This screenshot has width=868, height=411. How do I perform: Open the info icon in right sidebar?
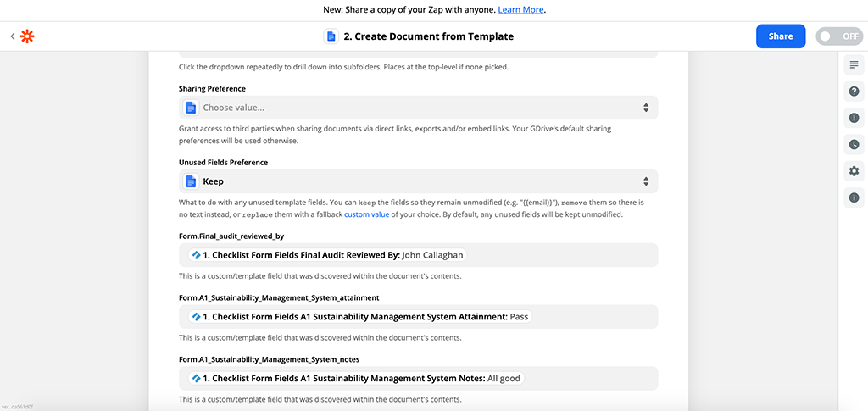click(x=854, y=197)
